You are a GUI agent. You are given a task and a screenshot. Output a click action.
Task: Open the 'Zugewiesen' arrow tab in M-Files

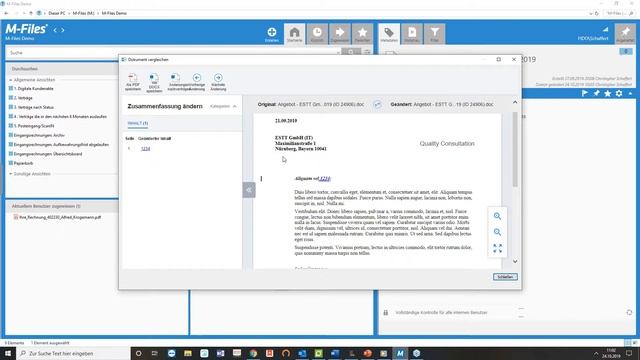pos(340,34)
